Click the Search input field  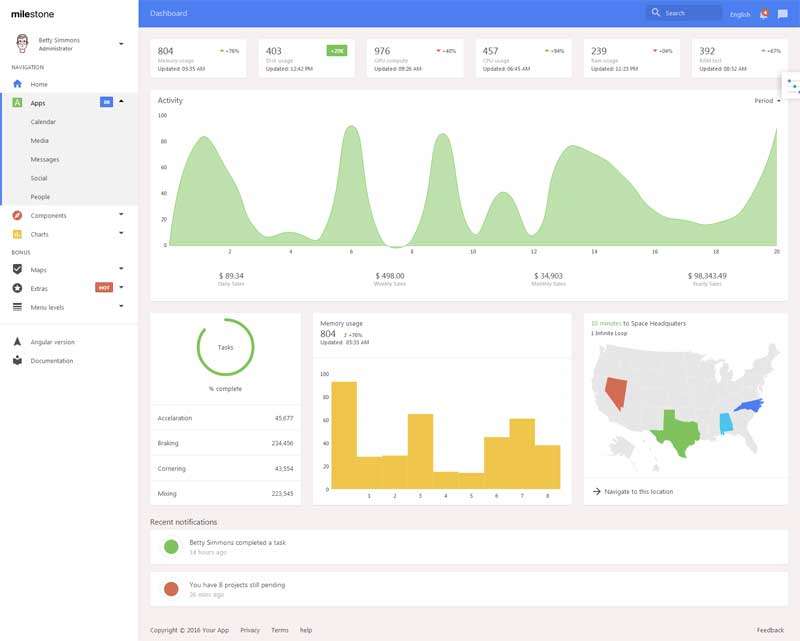[690, 13]
